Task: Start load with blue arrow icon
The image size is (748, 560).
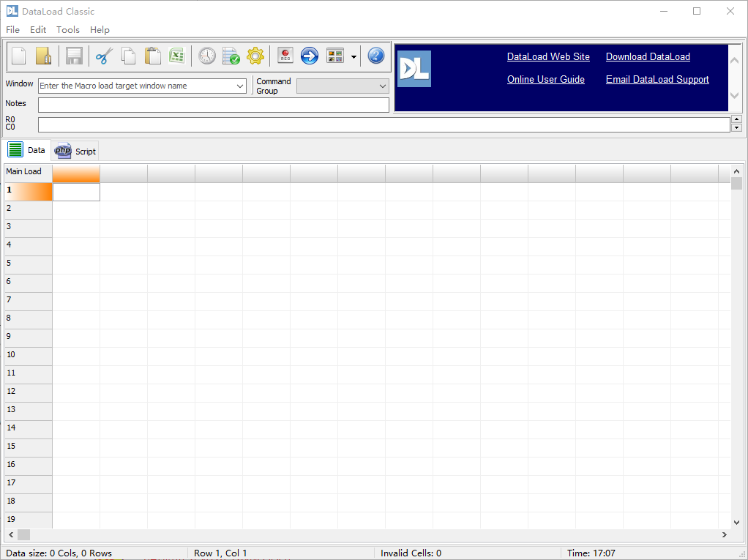Action: click(310, 56)
